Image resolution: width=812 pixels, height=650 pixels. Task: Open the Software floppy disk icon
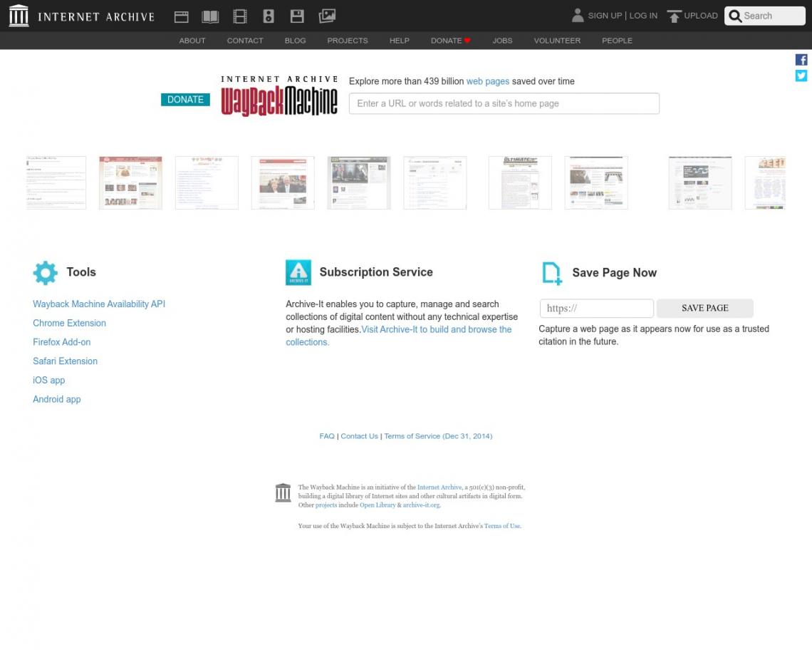click(x=297, y=16)
